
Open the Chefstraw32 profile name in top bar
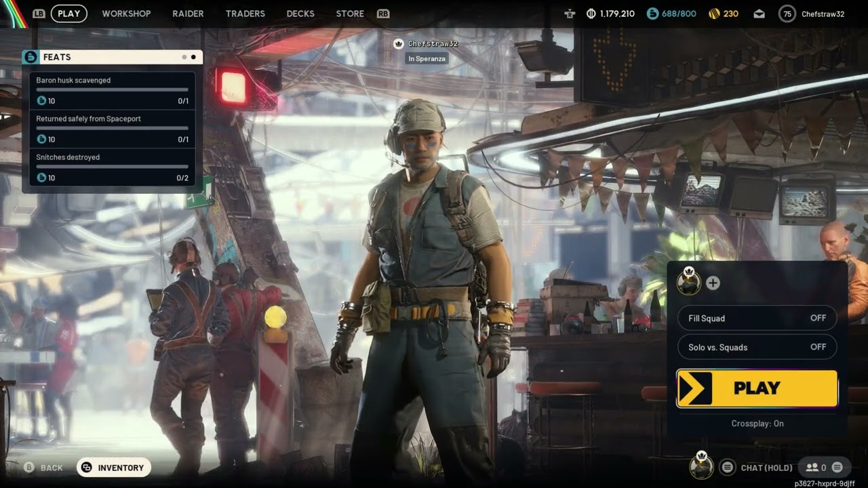pos(823,14)
